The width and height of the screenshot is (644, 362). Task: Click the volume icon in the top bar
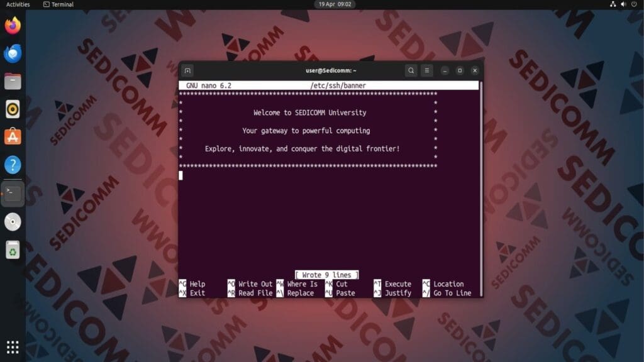point(624,4)
